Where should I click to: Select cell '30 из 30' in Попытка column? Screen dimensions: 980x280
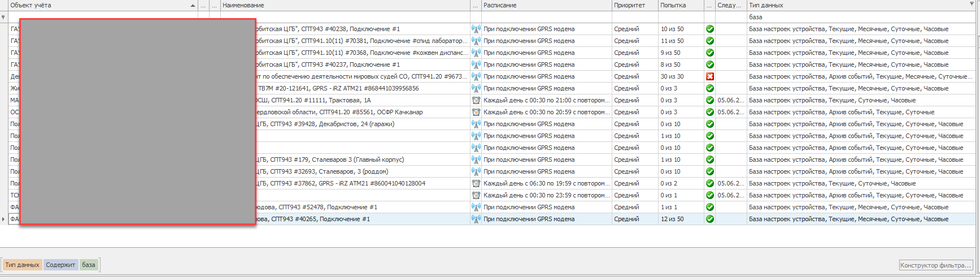pos(681,76)
